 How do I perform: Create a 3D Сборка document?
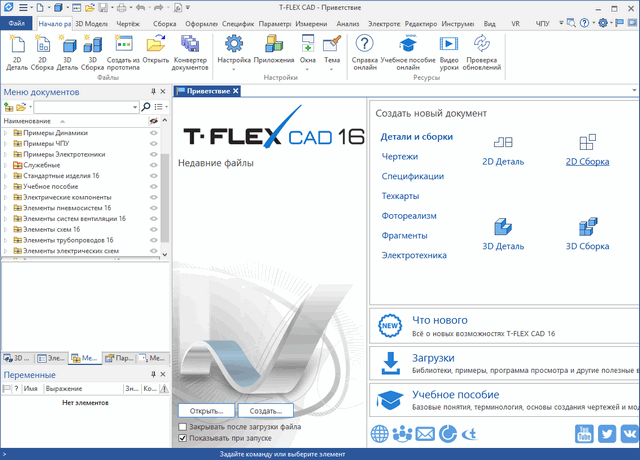pyautogui.click(x=587, y=232)
